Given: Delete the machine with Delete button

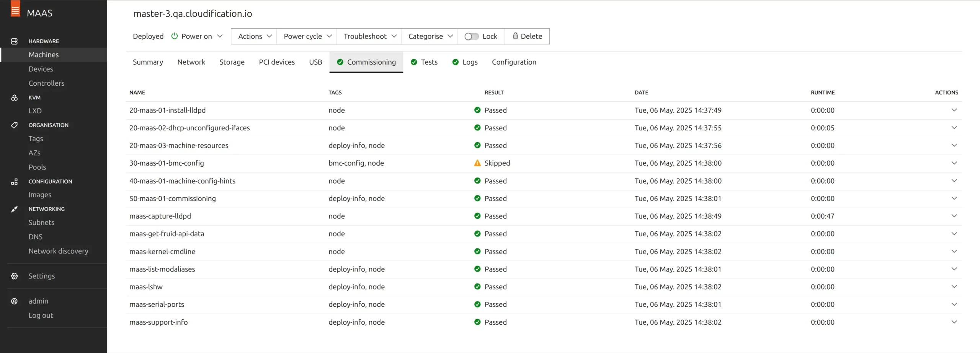Looking at the screenshot, I should (x=527, y=36).
